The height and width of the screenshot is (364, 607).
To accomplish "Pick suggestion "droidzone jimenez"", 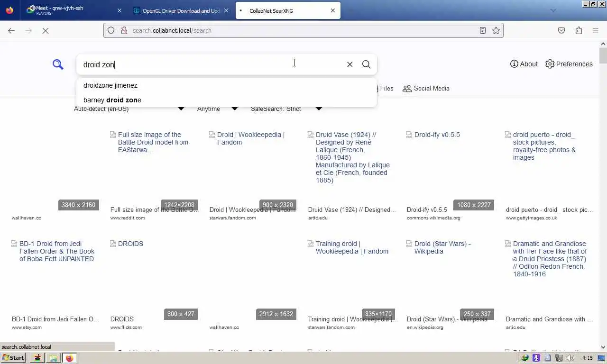I will [227, 85].
